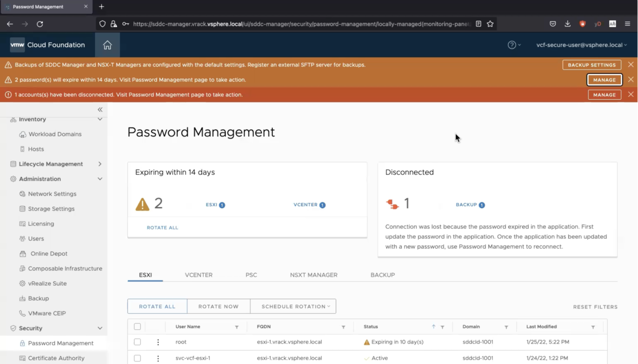Open the ellipsis action menu for root

pos(158,342)
